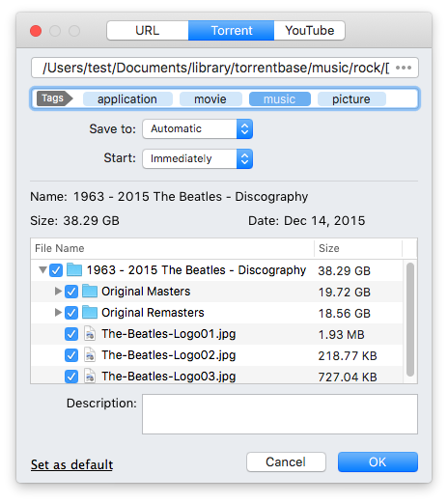Screen dimensions: 448x503
Task: Click the browse ellipsis icon in path field
Action: (404, 68)
